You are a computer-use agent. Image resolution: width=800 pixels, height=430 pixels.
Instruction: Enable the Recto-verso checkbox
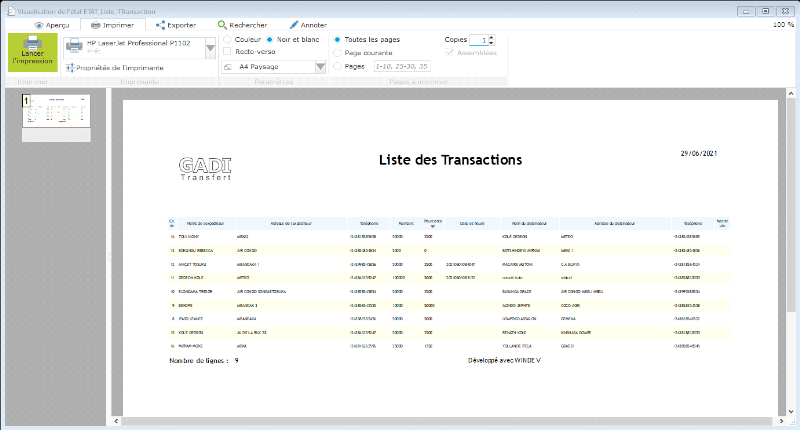(x=227, y=51)
